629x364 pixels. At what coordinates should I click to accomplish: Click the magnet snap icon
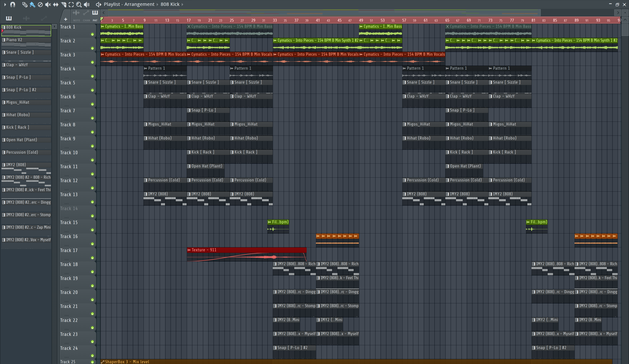click(13, 4)
